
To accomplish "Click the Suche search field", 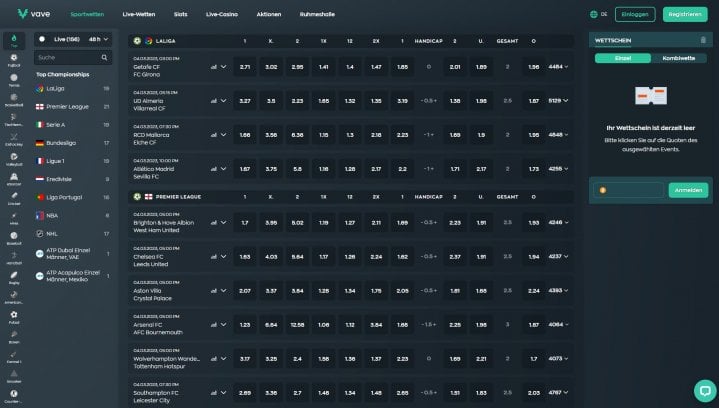I will (72, 57).
